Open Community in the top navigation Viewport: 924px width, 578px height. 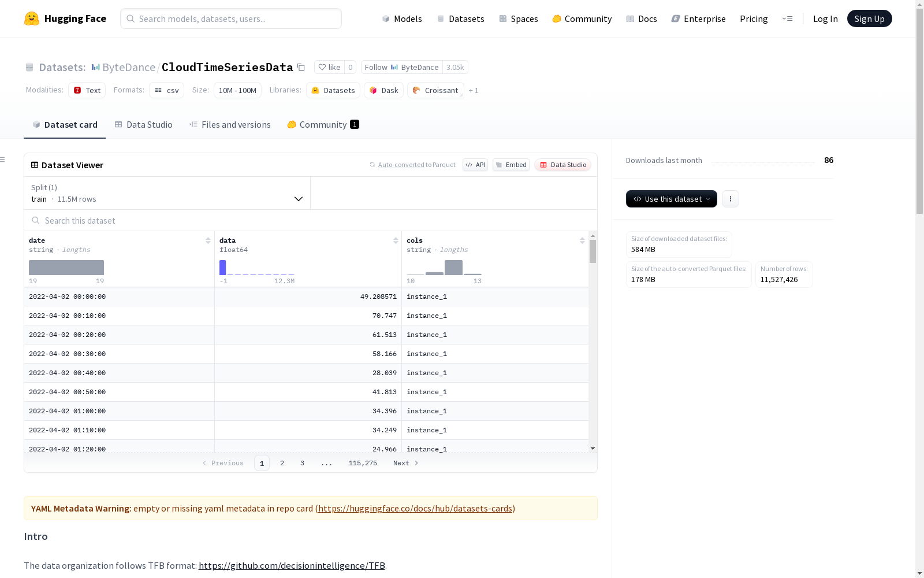pos(582,18)
